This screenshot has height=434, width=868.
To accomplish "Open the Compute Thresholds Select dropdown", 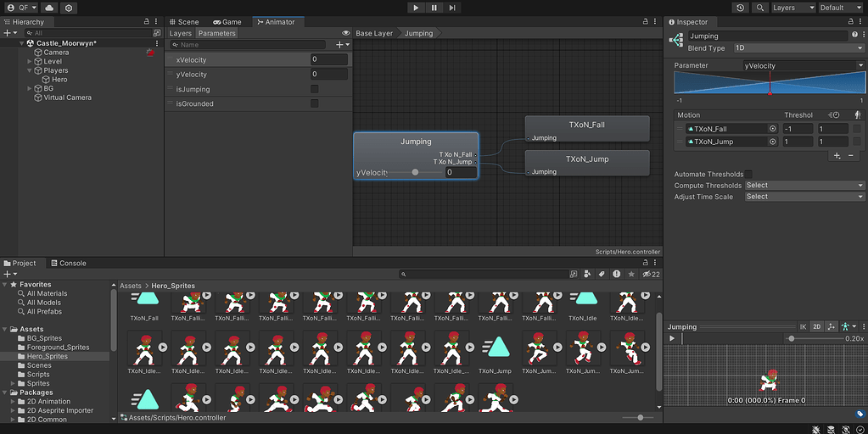I will tap(804, 185).
